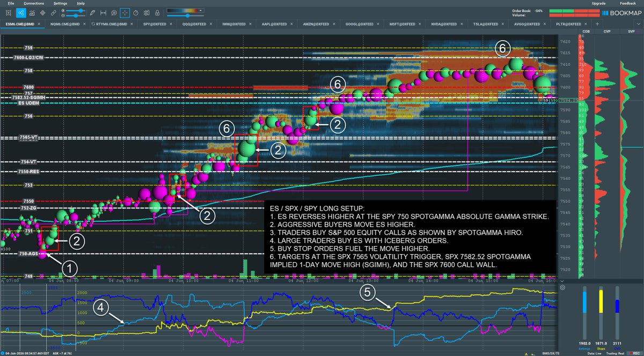Click the Bookmap logo
The width and height of the screenshot is (644, 356).
pyautogui.click(x=621, y=12)
